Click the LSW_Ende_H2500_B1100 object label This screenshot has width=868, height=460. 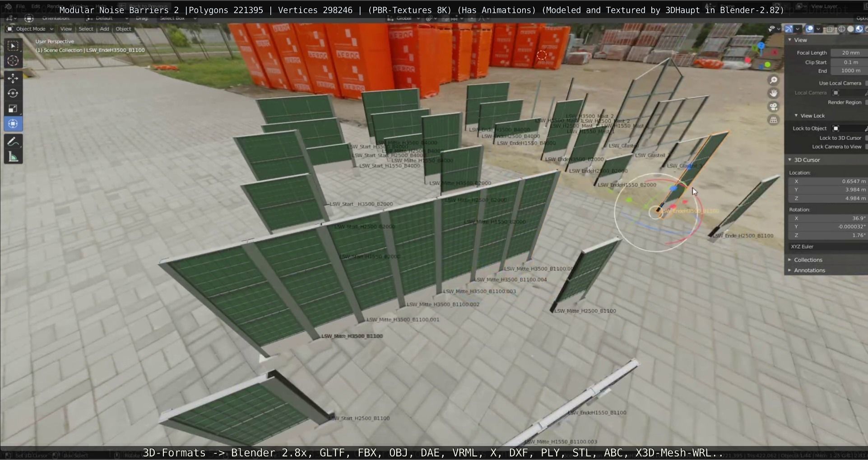[743, 236]
